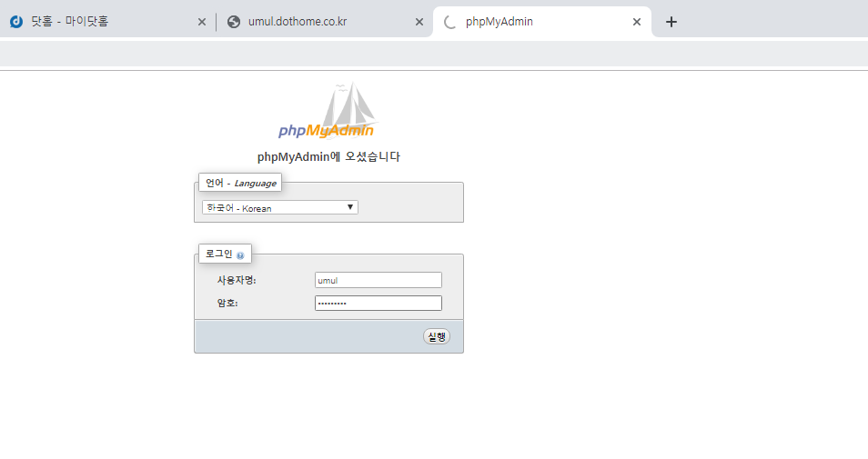Close the phpMyAdmin tab
The width and height of the screenshot is (868, 459).
click(x=637, y=22)
